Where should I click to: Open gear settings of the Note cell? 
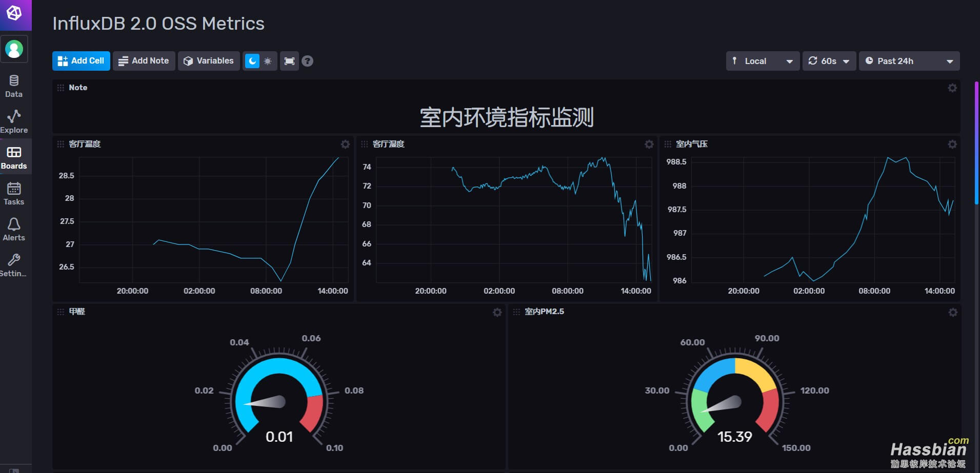[x=952, y=88]
